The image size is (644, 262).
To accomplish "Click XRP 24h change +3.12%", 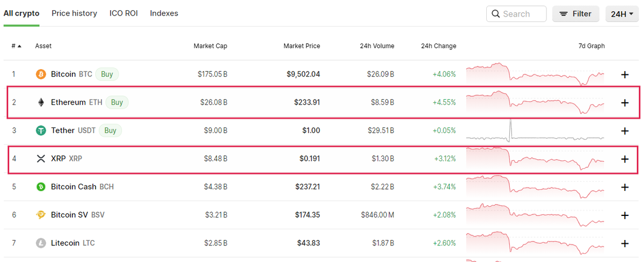I will (x=444, y=159).
